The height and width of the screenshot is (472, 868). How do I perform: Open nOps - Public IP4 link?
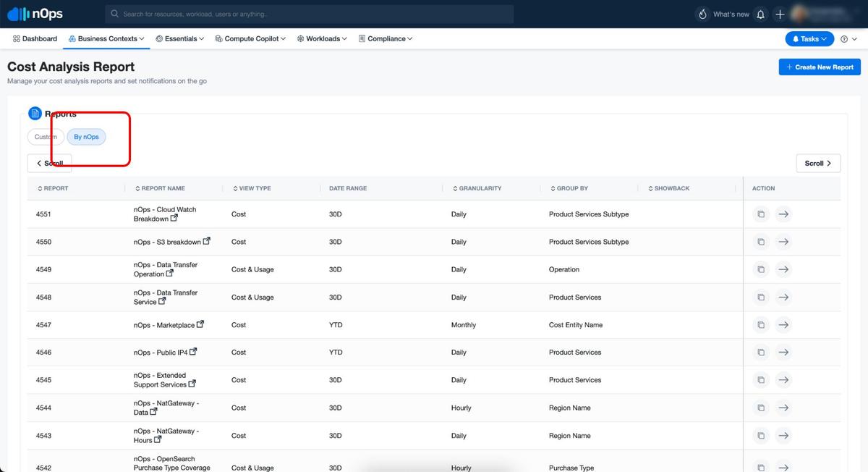tap(161, 353)
